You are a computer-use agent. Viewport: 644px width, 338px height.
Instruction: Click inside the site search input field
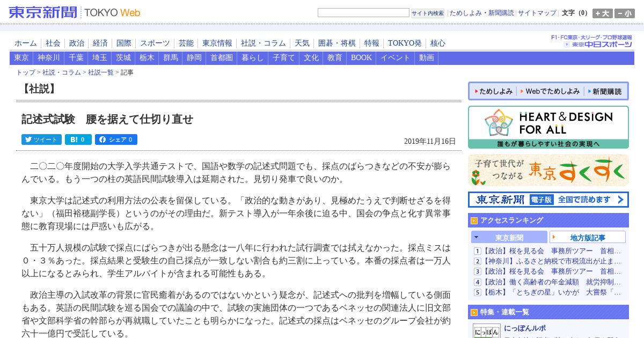click(363, 13)
